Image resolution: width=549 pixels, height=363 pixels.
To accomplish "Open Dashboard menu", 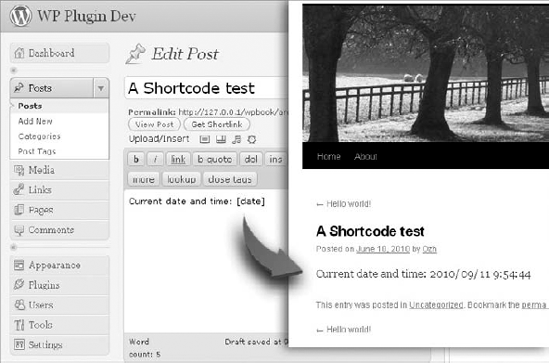I will 60,53.
